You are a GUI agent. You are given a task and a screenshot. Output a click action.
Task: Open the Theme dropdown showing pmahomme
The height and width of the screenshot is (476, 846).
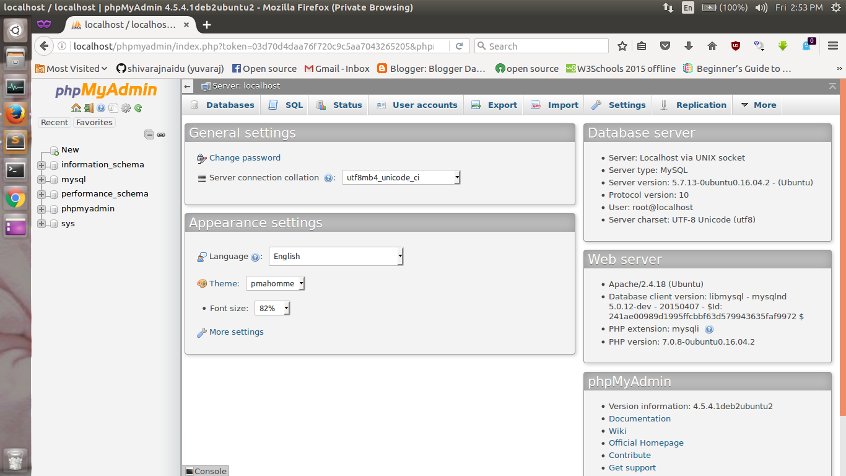click(276, 283)
